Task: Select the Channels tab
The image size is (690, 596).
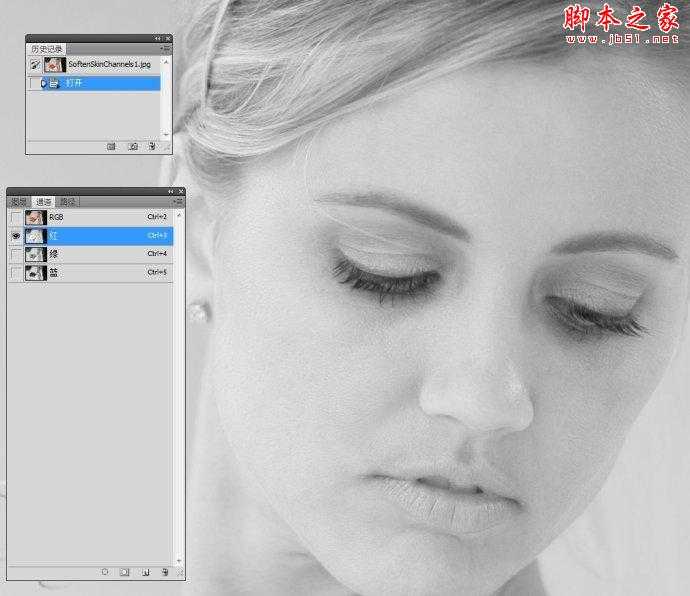Action: click(x=44, y=202)
